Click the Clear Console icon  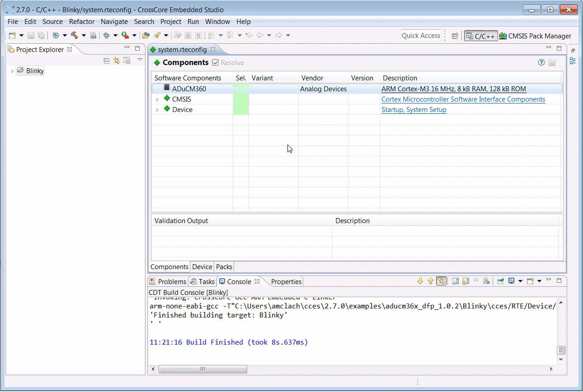point(486,281)
